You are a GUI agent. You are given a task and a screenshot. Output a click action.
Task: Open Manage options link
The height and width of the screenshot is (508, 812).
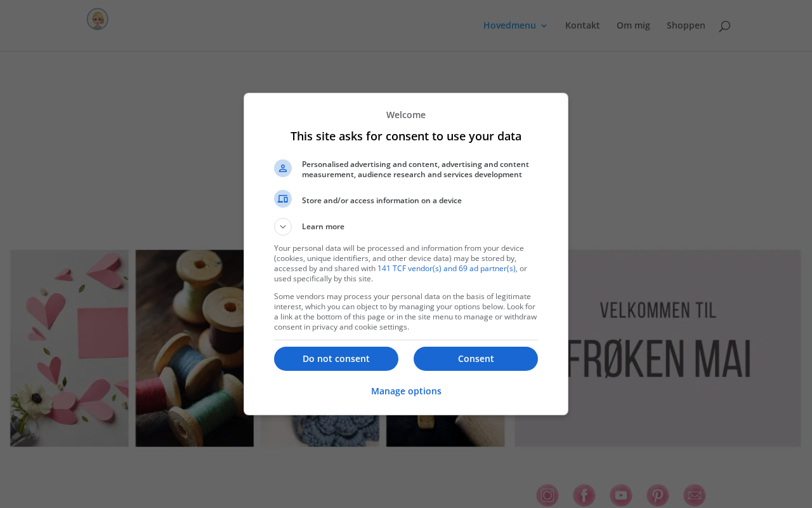(406, 391)
